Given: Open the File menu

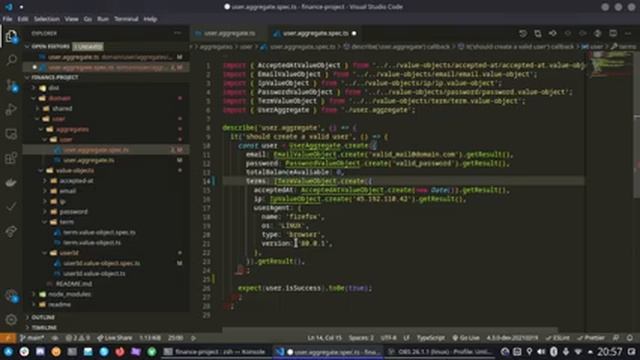Looking at the screenshot, I should click(7, 19).
